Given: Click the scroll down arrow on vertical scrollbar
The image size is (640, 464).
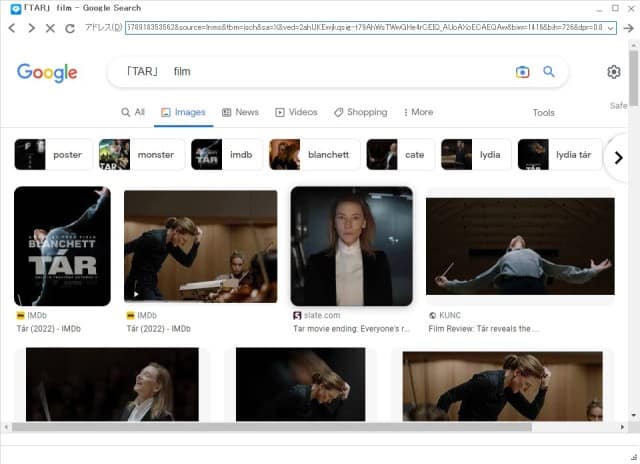Looking at the screenshot, I should pyautogui.click(x=633, y=415).
